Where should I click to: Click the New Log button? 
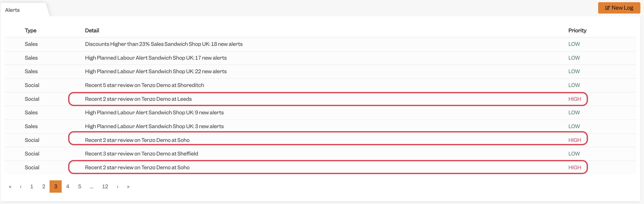point(619,8)
